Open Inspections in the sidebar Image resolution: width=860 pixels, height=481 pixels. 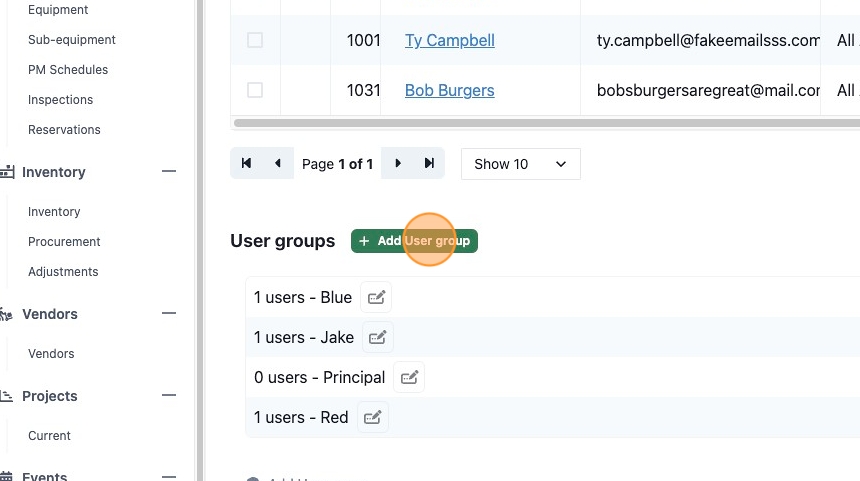click(x=60, y=100)
